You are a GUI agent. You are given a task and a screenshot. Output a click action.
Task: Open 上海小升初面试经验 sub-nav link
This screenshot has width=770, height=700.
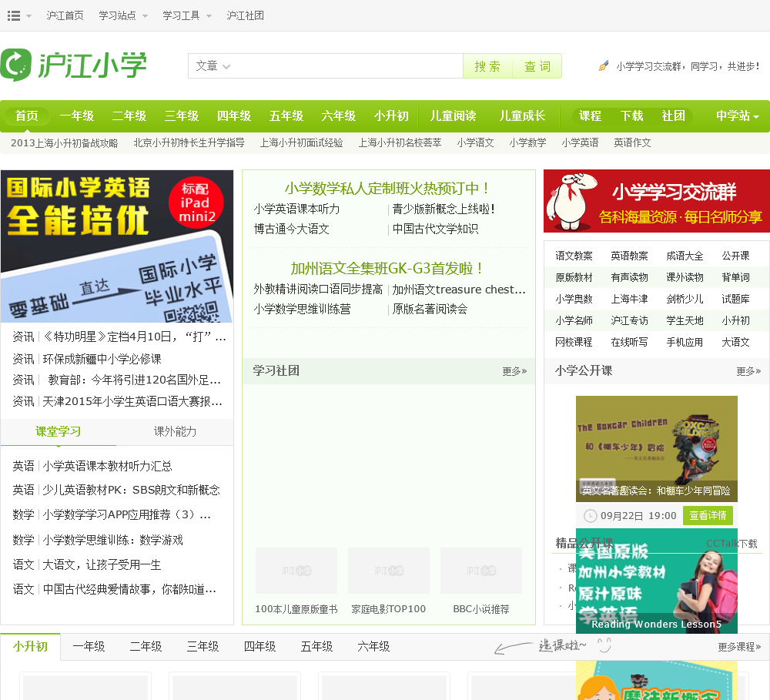point(301,143)
